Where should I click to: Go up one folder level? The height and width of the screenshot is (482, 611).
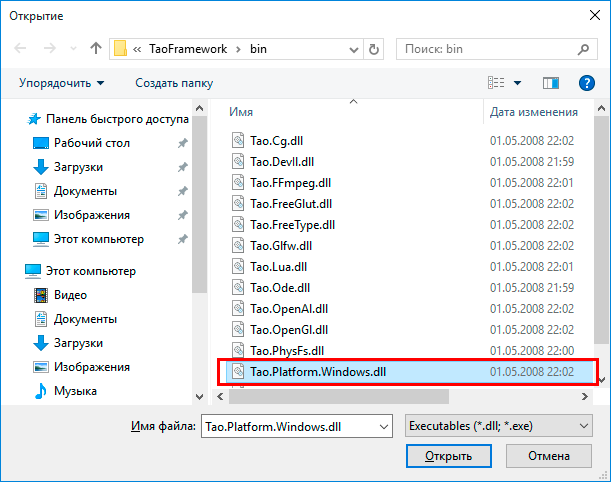tap(96, 49)
